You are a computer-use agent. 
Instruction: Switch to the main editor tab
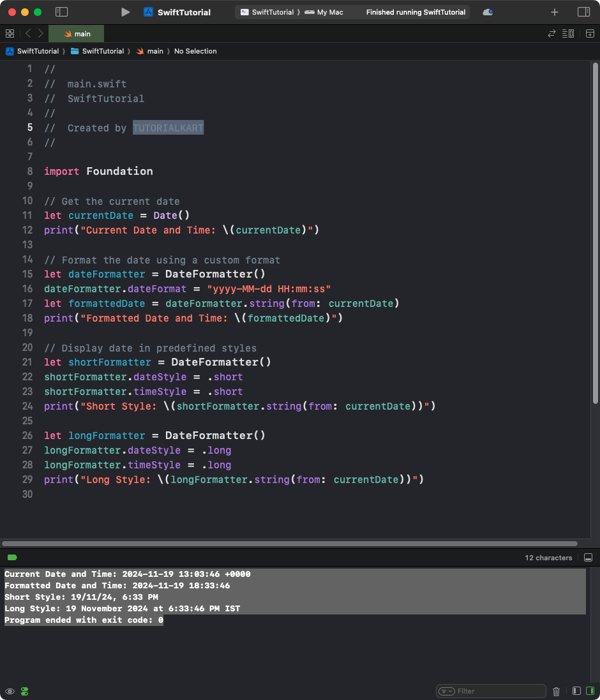click(x=76, y=33)
